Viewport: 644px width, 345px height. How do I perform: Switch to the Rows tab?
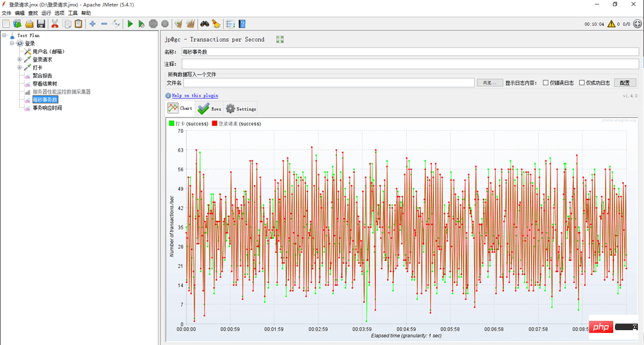210,109
